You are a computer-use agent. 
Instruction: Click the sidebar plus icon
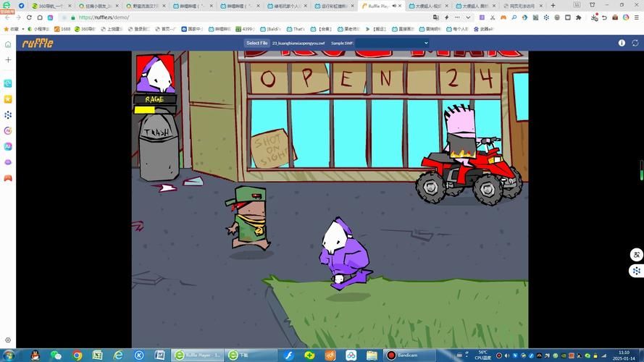pyautogui.click(x=8, y=60)
